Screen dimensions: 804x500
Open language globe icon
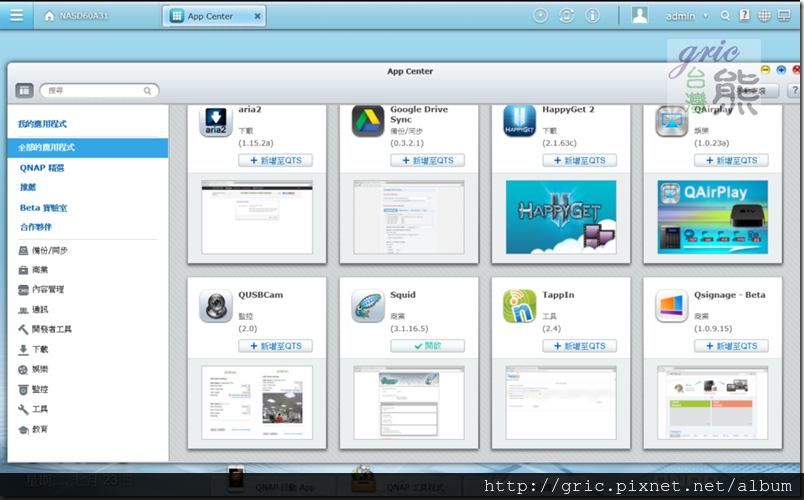point(764,16)
